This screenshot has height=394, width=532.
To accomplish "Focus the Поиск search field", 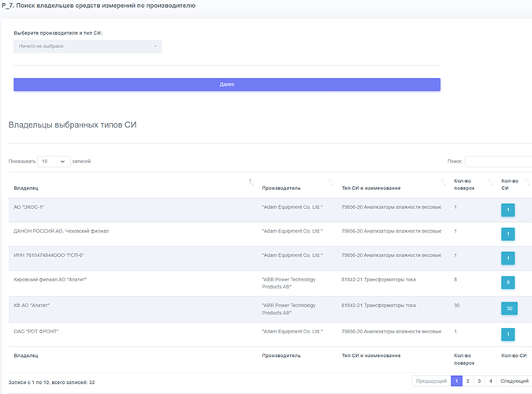I will tap(498, 162).
